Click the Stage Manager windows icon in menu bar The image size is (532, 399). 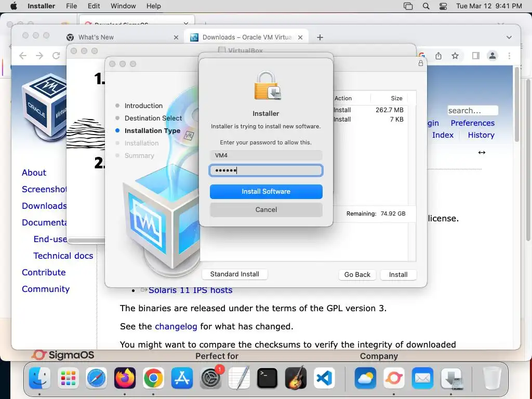[408, 6]
